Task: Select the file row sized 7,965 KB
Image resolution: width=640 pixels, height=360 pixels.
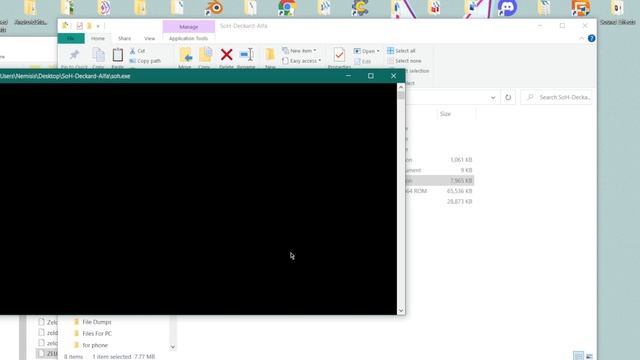Action: pos(439,180)
